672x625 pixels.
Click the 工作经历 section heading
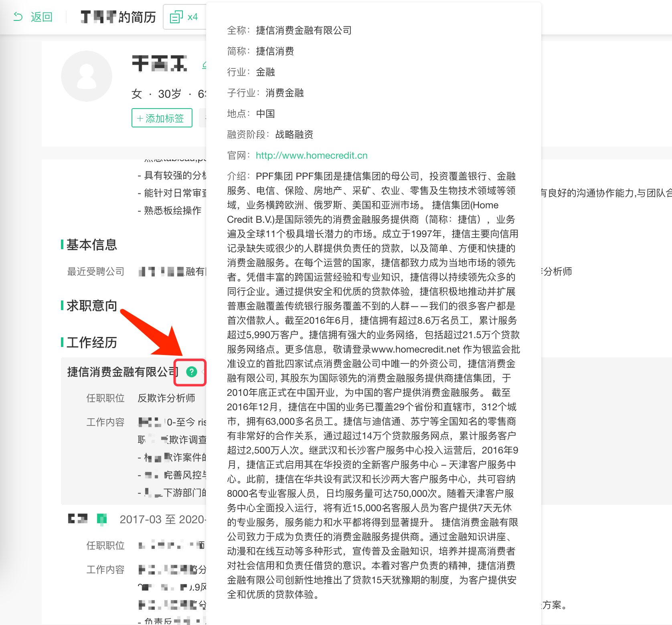click(92, 342)
